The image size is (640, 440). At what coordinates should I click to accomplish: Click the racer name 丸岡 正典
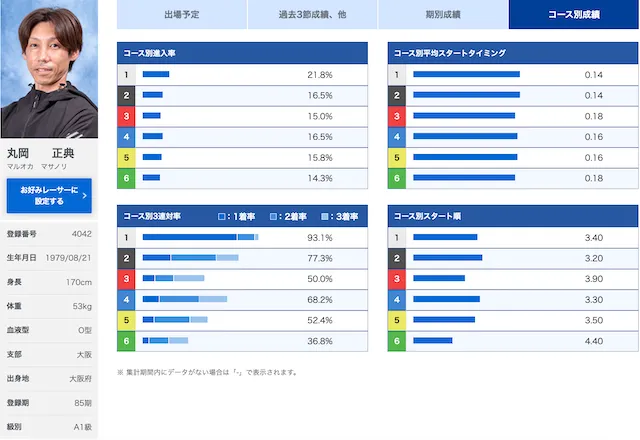pos(40,153)
